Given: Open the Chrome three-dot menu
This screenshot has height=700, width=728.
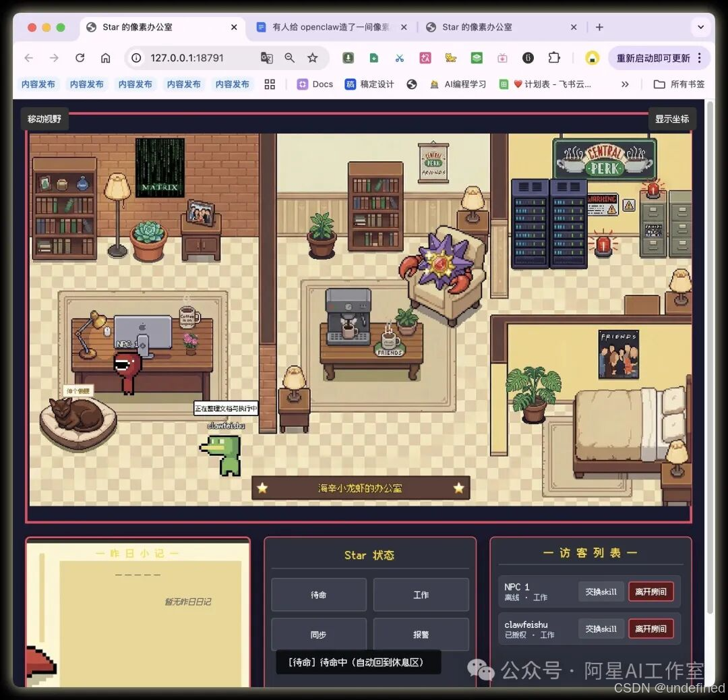Looking at the screenshot, I should click(x=700, y=58).
